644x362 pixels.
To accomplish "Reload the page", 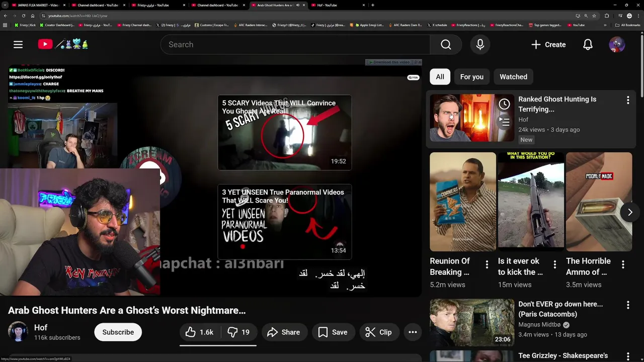I will 23,16.
